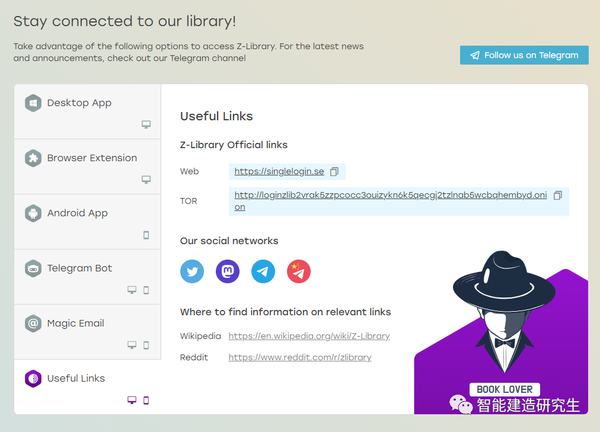Click the monitor icon under Desktop App

(x=146, y=124)
